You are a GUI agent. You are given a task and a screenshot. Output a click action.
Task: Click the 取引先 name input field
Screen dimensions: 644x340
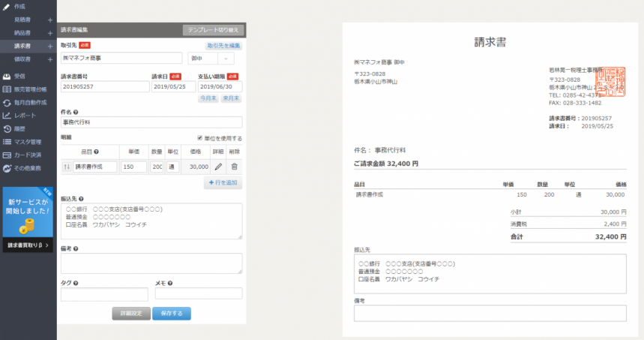pos(121,59)
